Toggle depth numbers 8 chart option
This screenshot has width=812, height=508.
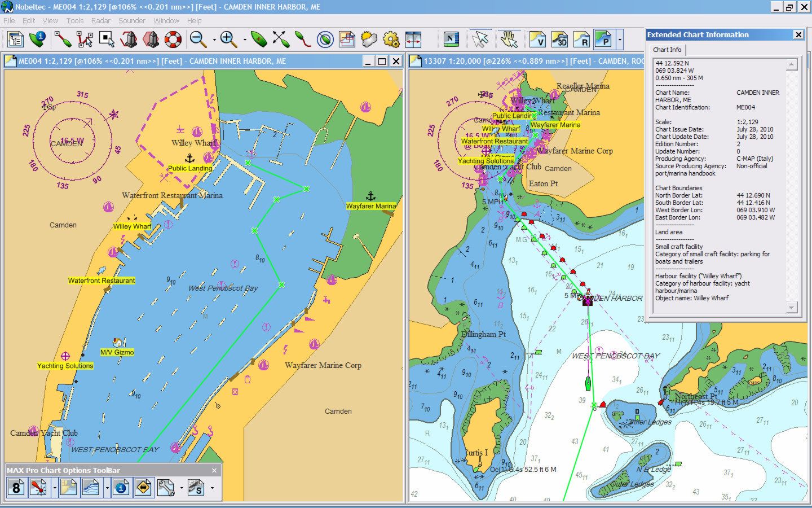(16, 488)
